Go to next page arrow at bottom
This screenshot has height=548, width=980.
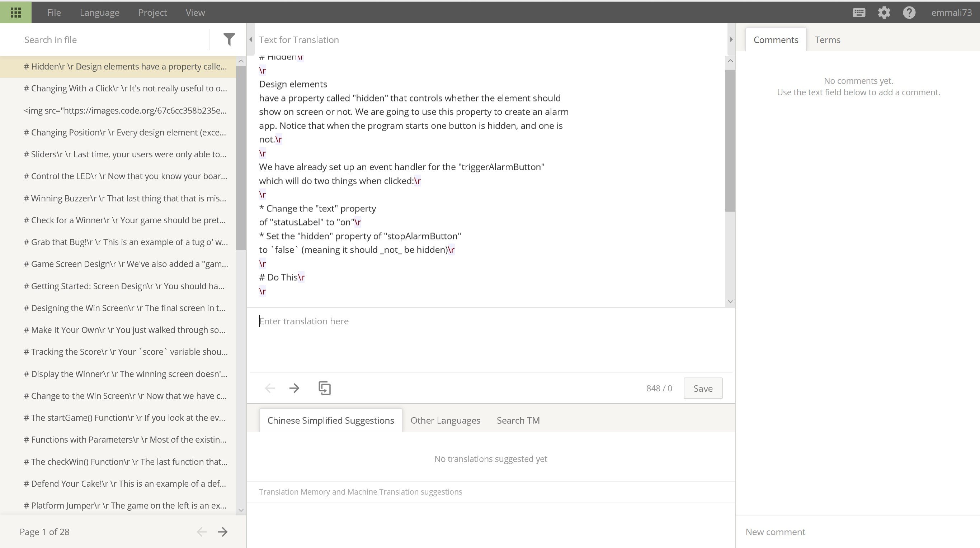[x=222, y=532]
